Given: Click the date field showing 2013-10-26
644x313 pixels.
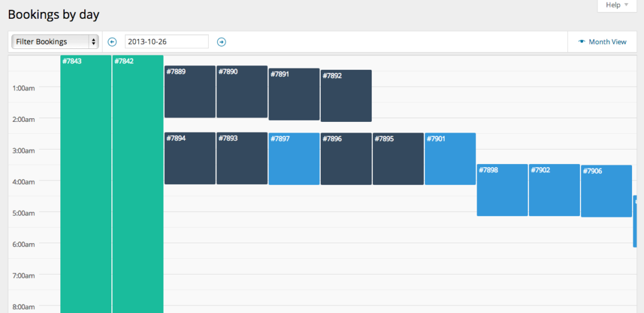Looking at the screenshot, I should [x=167, y=41].
